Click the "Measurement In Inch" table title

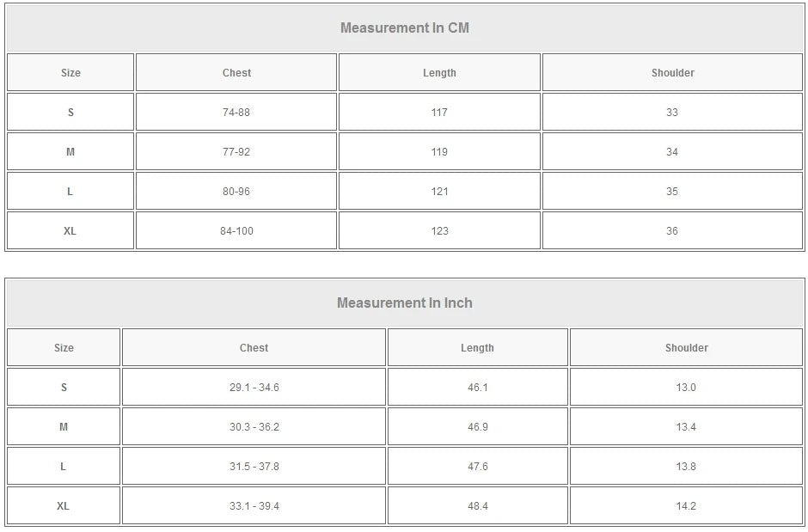coord(405,303)
